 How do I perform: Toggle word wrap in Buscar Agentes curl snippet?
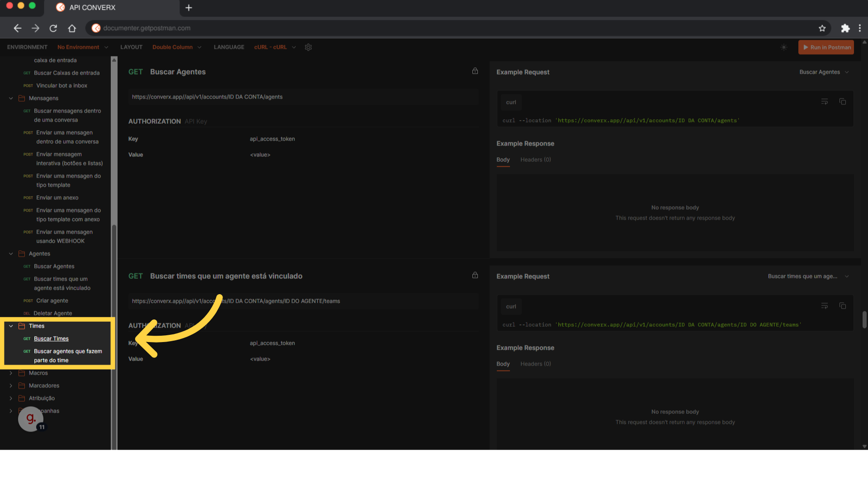(825, 102)
